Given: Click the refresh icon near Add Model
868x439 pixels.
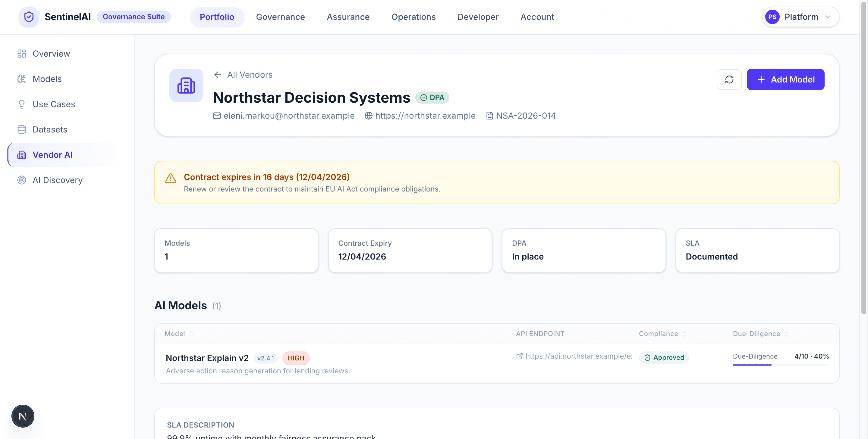Looking at the screenshot, I should click(x=729, y=79).
